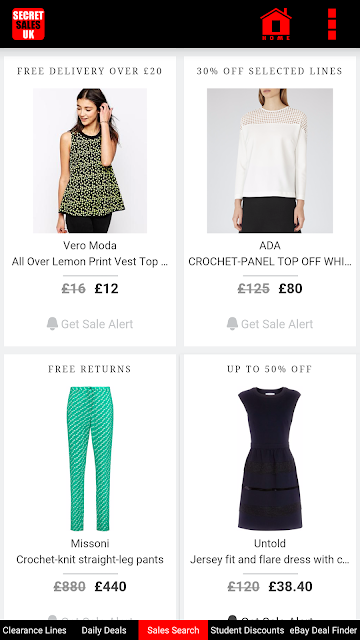Open the red Home icon
Image resolution: width=360 pixels, height=640 pixels.
276,24
